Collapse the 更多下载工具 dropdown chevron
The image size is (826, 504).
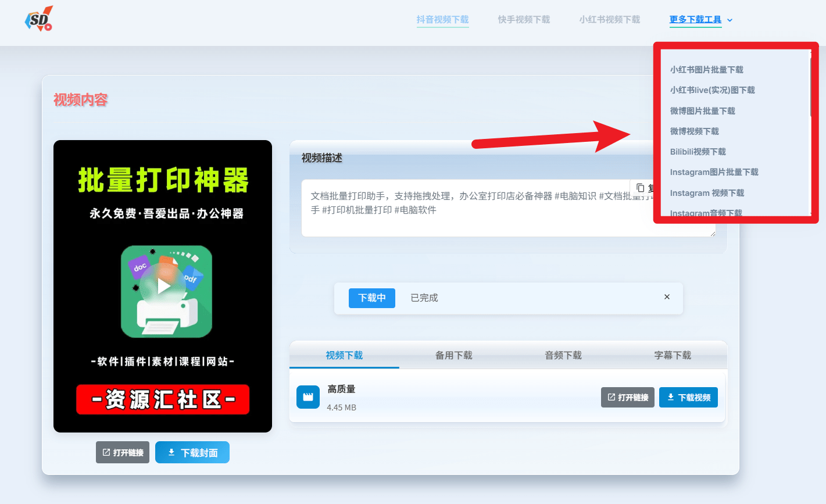pos(730,20)
